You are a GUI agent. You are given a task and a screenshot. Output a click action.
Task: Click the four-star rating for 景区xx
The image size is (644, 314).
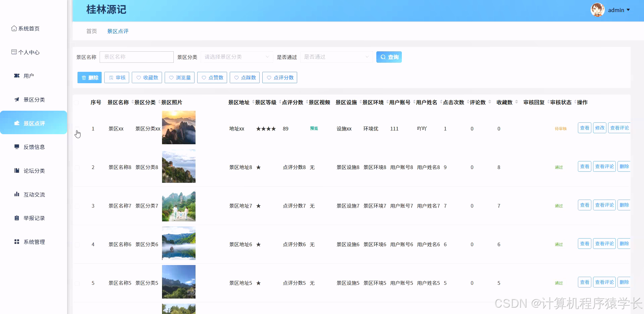pyautogui.click(x=266, y=128)
